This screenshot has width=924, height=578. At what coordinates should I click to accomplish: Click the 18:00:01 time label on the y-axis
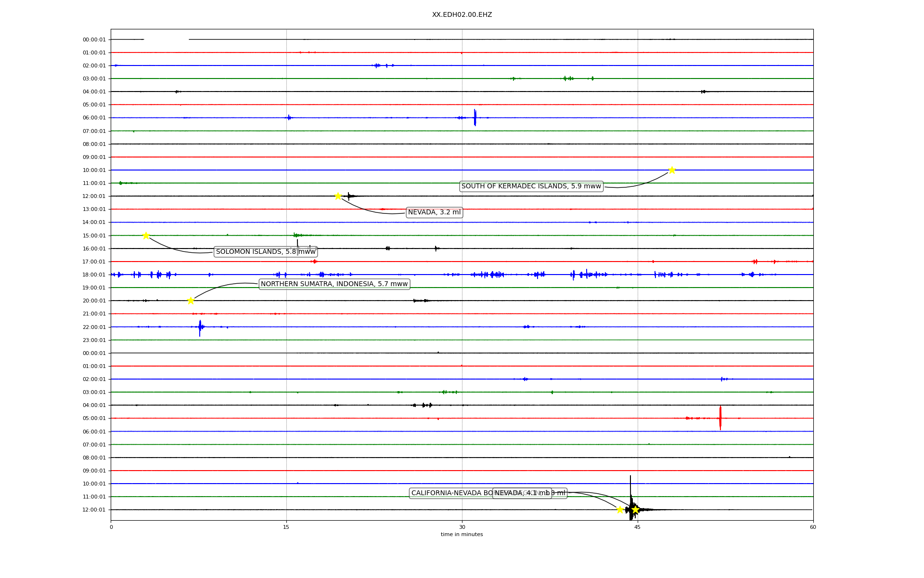point(94,275)
